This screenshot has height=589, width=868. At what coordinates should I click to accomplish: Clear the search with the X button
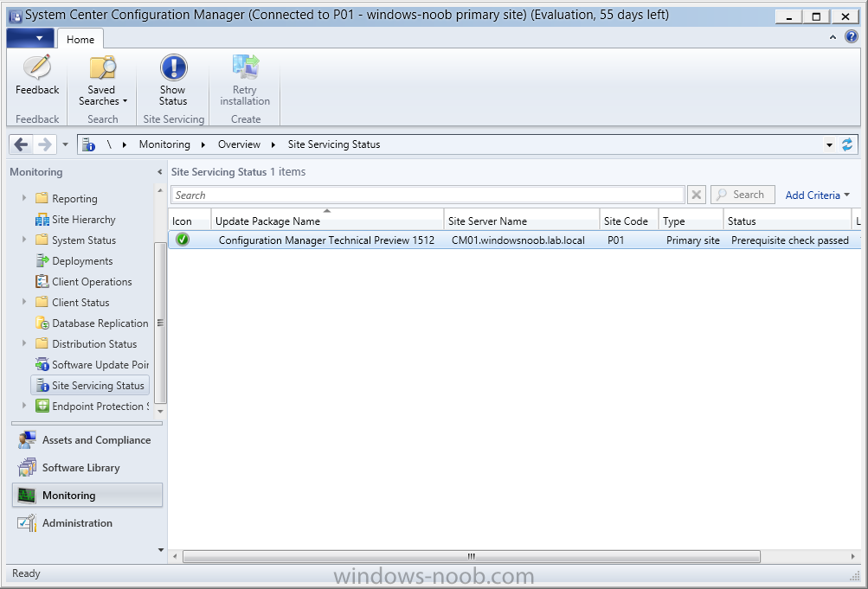tap(697, 195)
